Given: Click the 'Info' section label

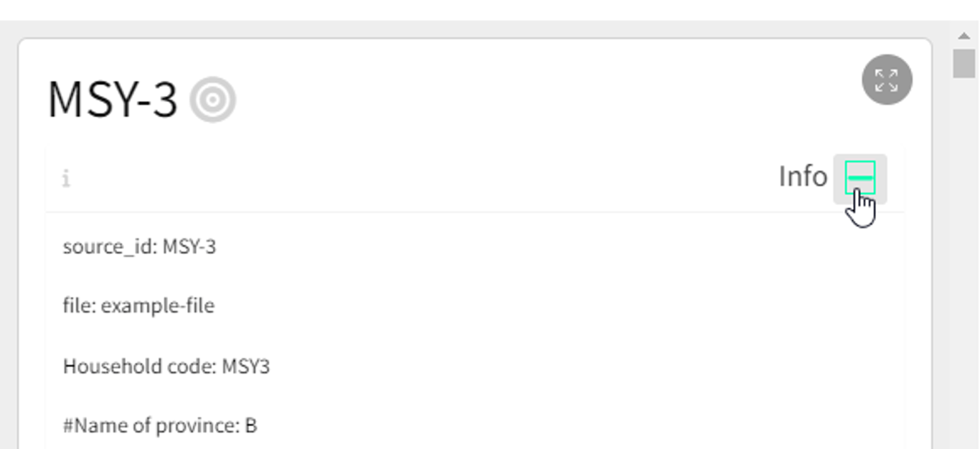Looking at the screenshot, I should [802, 176].
